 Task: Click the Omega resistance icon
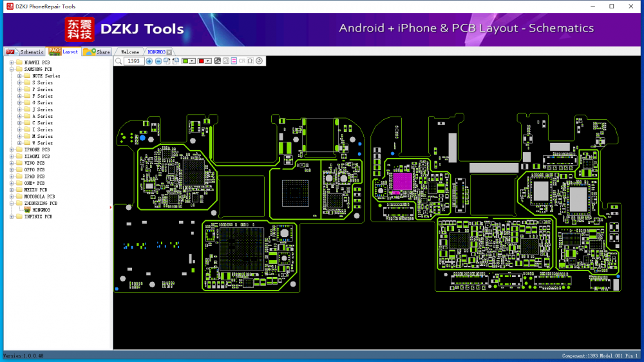click(x=250, y=61)
